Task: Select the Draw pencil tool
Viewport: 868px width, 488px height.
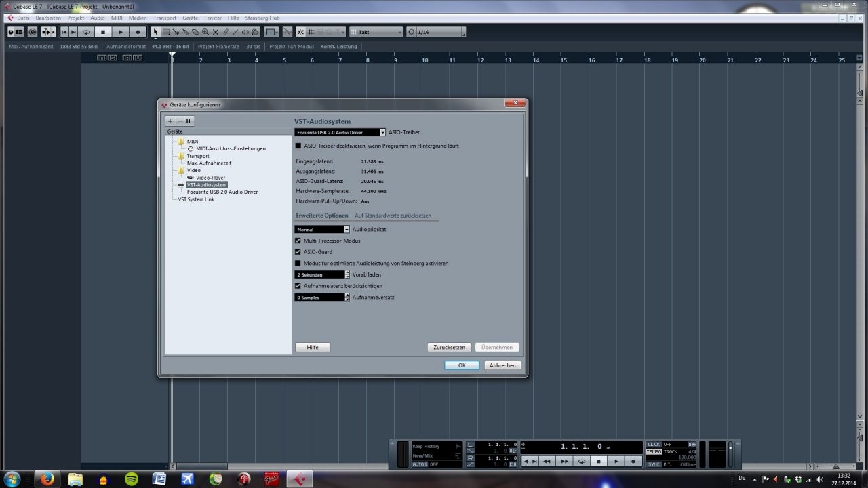Action: [226, 32]
